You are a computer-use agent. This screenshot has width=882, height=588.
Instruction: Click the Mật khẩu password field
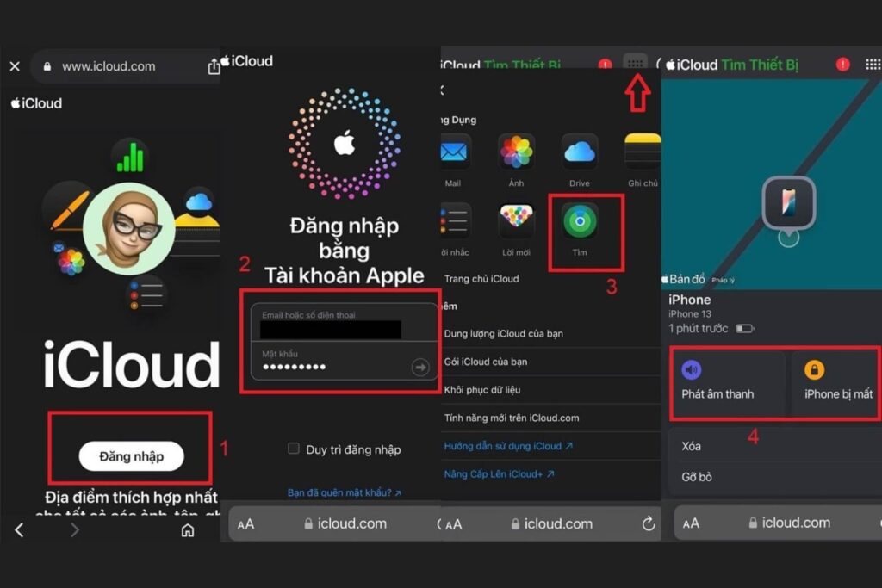(332, 367)
